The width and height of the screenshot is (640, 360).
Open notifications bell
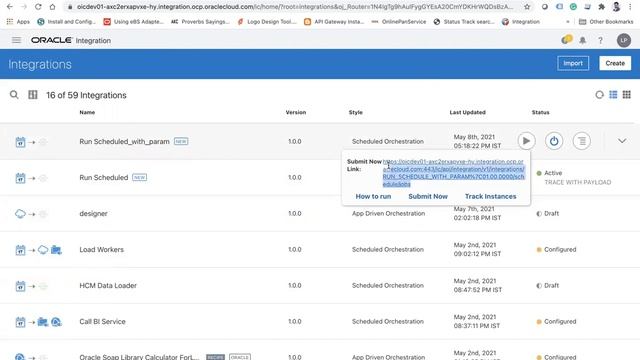[583, 40]
